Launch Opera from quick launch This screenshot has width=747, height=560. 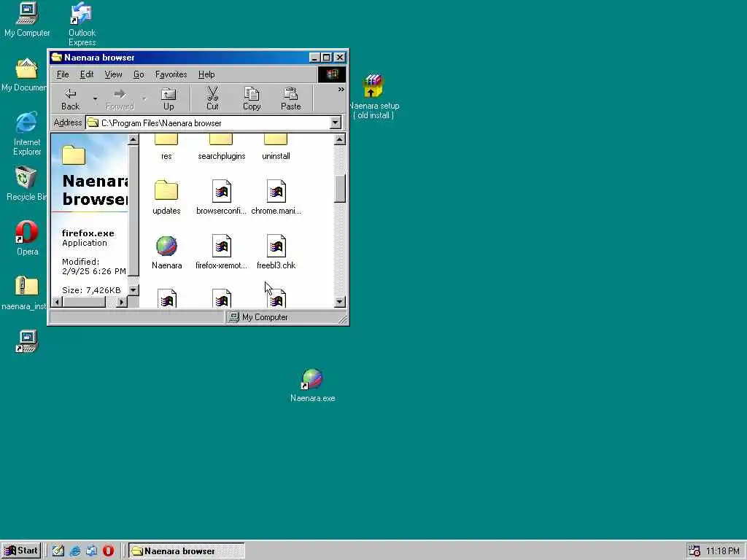point(109,551)
